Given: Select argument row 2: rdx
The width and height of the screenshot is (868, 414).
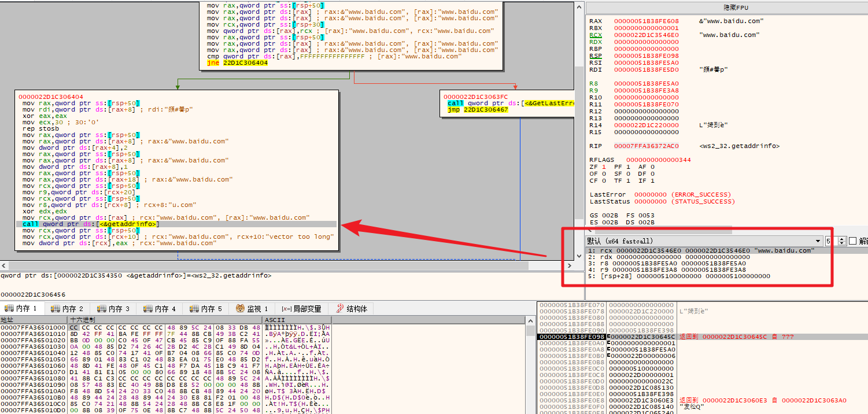Looking at the screenshot, I should (727, 257).
